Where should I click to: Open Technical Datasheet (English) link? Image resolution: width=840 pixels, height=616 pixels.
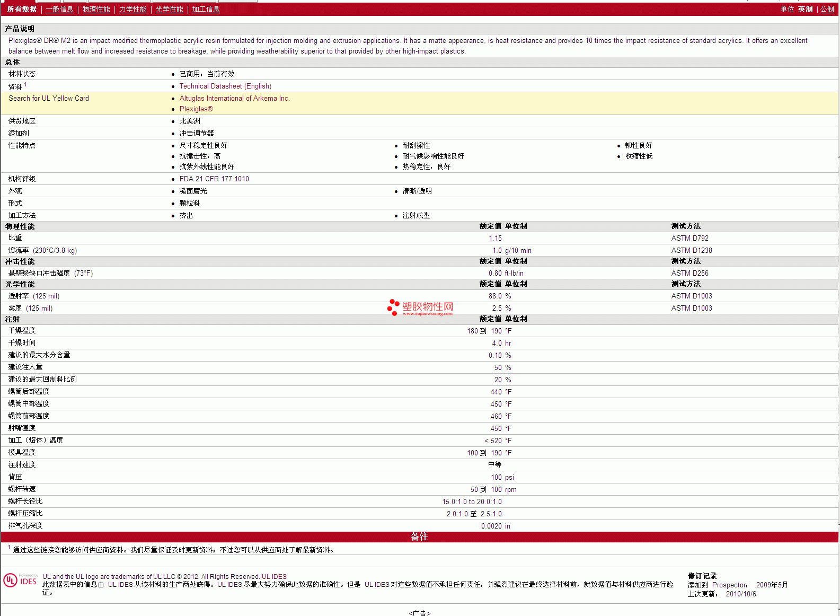point(225,86)
